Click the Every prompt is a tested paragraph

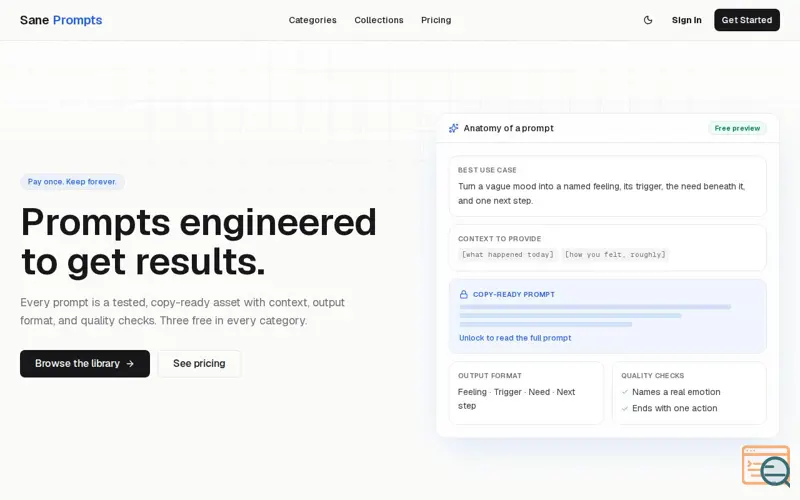point(183,311)
